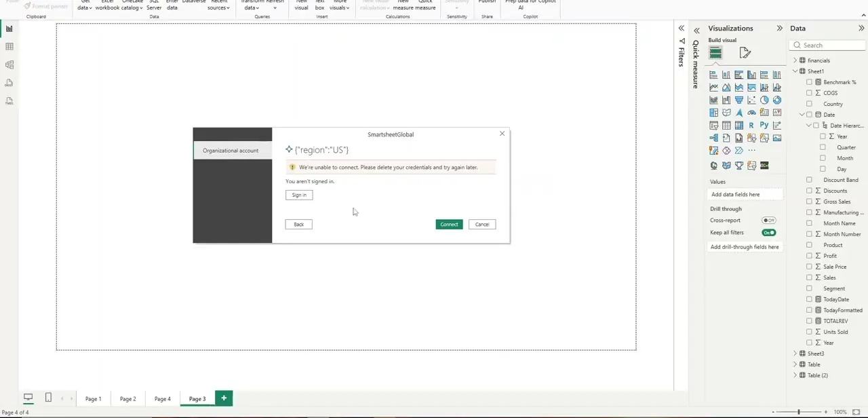Choose the Line chart visual

tap(713, 88)
